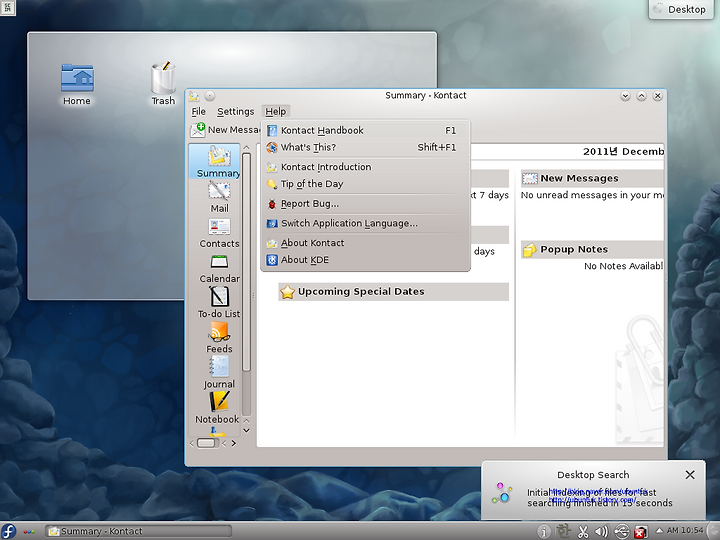Select the Contacts sidebar icon

pyautogui.click(x=219, y=233)
